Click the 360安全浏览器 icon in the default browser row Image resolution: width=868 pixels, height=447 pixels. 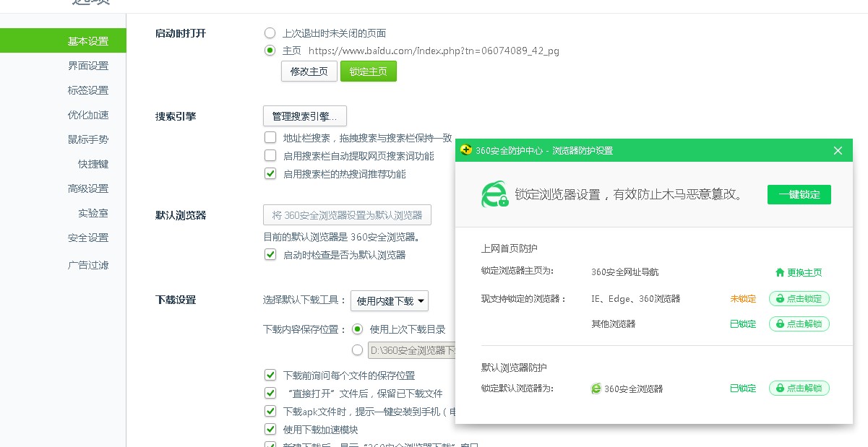[x=596, y=389]
